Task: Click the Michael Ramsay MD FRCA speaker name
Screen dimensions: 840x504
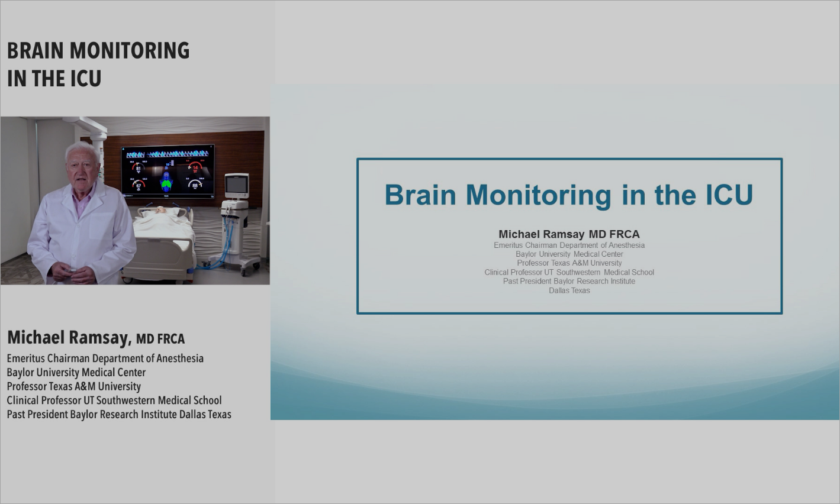Action: pos(569,234)
